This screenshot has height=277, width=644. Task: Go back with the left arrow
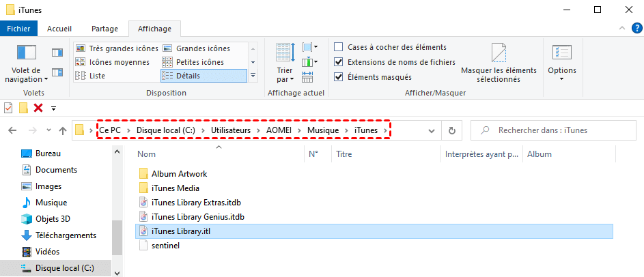tap(12, 131)
